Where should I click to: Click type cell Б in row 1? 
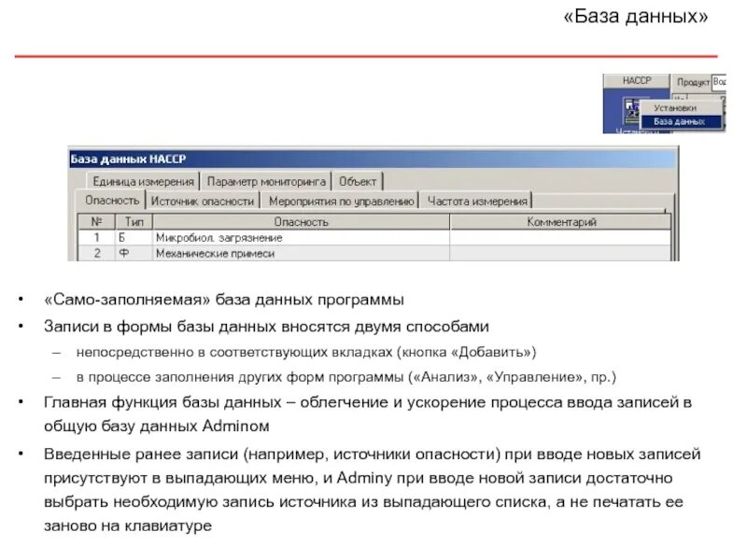[134, 238]
